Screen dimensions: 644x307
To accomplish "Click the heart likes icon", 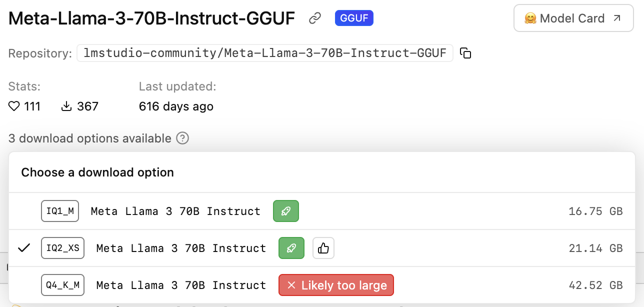I will [14, 106].
